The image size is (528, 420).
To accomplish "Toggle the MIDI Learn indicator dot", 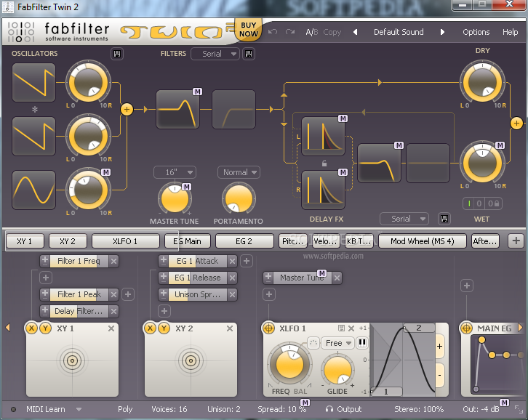I will [14, 410].
